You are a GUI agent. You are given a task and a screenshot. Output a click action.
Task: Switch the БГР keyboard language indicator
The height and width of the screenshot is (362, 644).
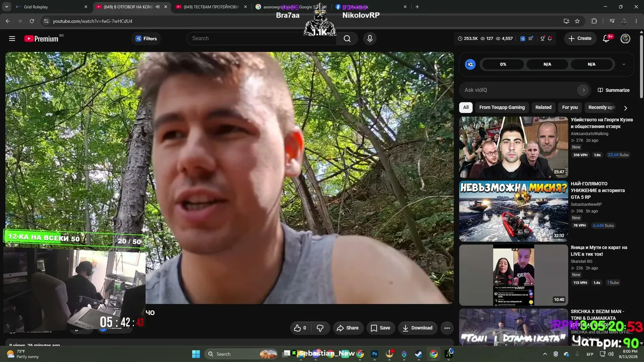(x=590, y=354)
